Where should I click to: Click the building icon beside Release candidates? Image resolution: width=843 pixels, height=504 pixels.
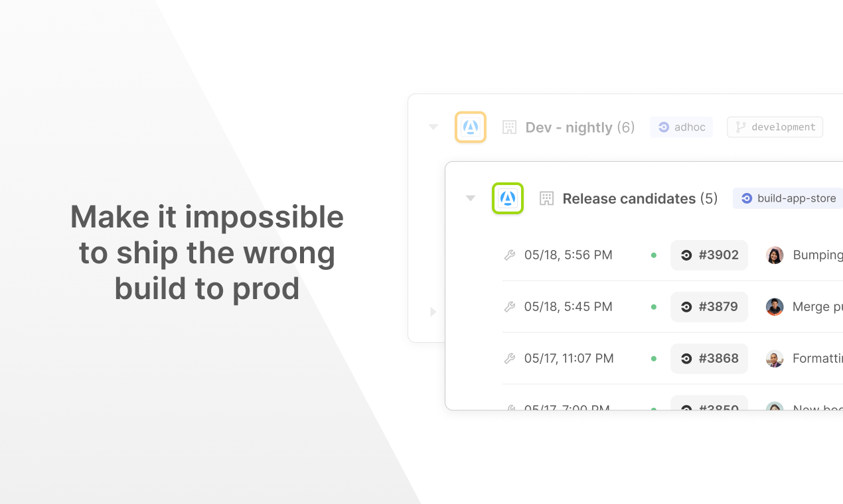pyautogui.click(x=546, y=198)
